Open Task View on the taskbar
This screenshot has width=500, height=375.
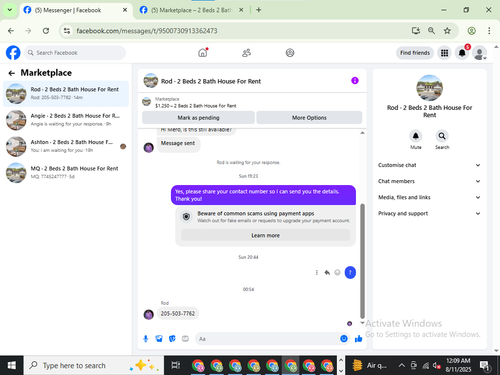click(x=176, y=366)
